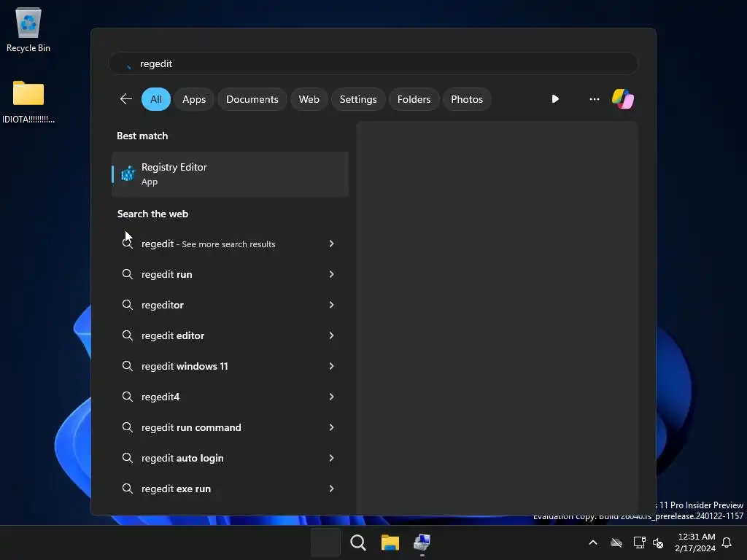
Task: Click the search icon beside 'regedit auto login'
Action: [127, 458]
